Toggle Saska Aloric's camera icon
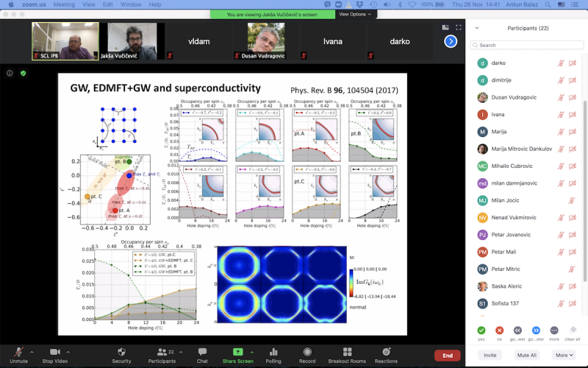 point(573,286)
